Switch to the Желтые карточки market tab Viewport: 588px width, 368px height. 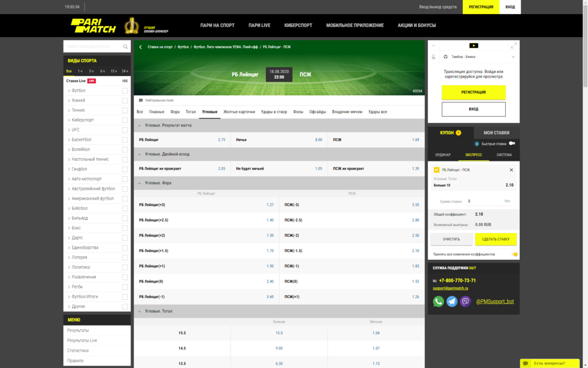click(x=239, y=112)
